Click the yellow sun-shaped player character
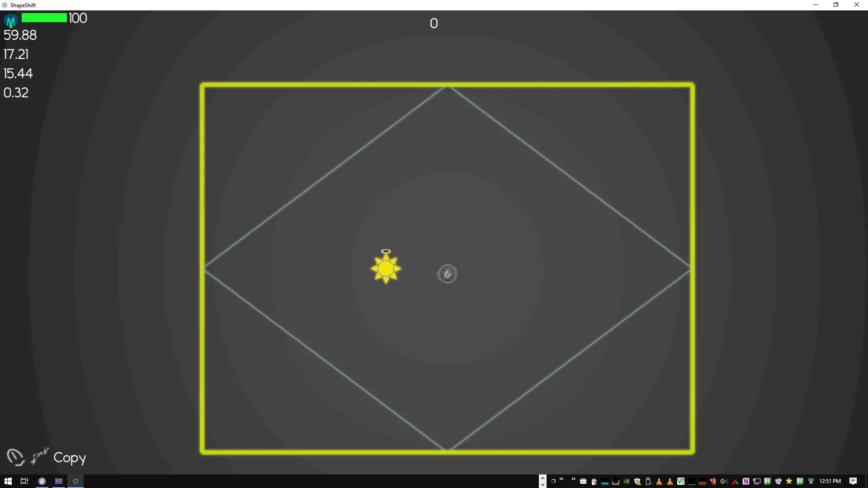 386,269
